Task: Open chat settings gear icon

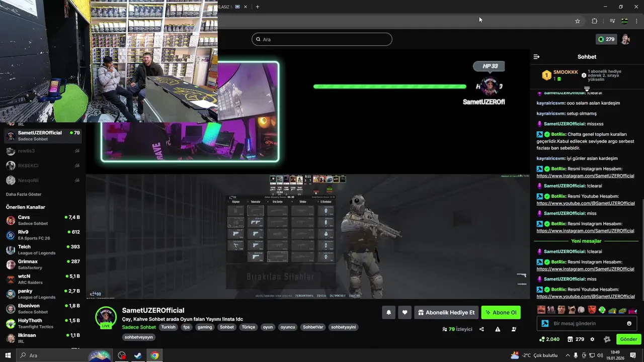Action: (592, 339)
